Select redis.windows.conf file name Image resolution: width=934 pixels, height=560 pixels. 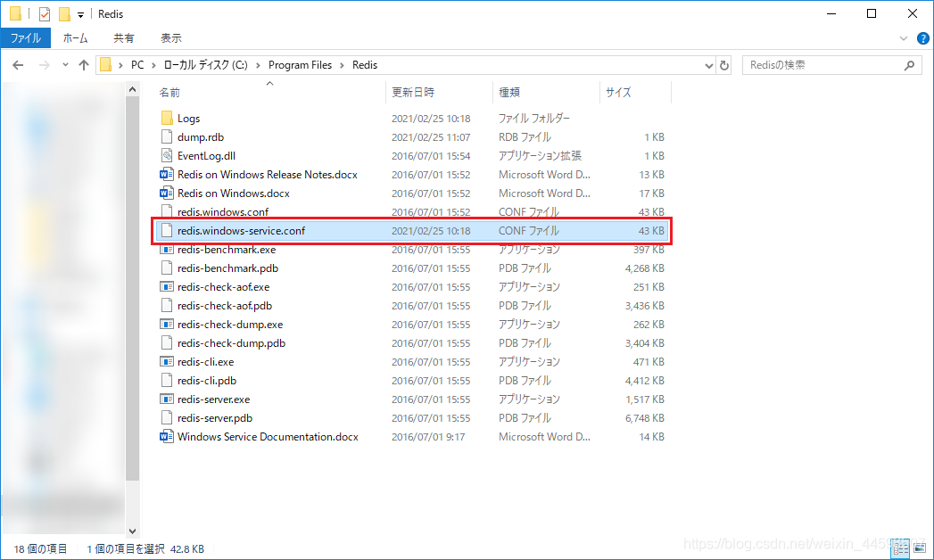pos(223,212)
